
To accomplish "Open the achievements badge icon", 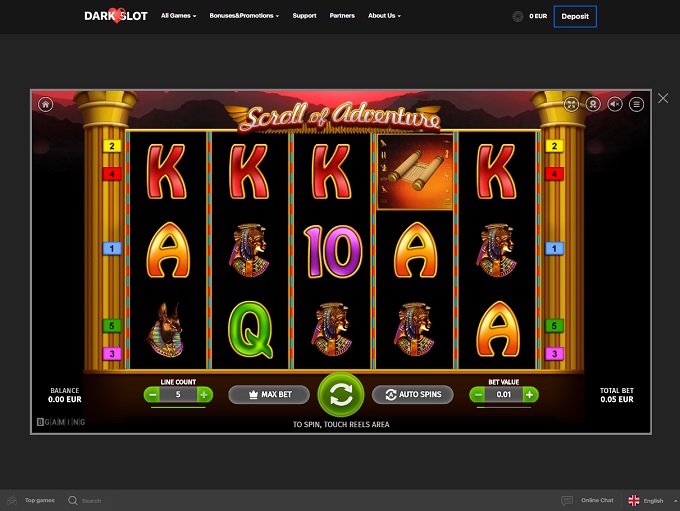I will (x=593, y=104).
